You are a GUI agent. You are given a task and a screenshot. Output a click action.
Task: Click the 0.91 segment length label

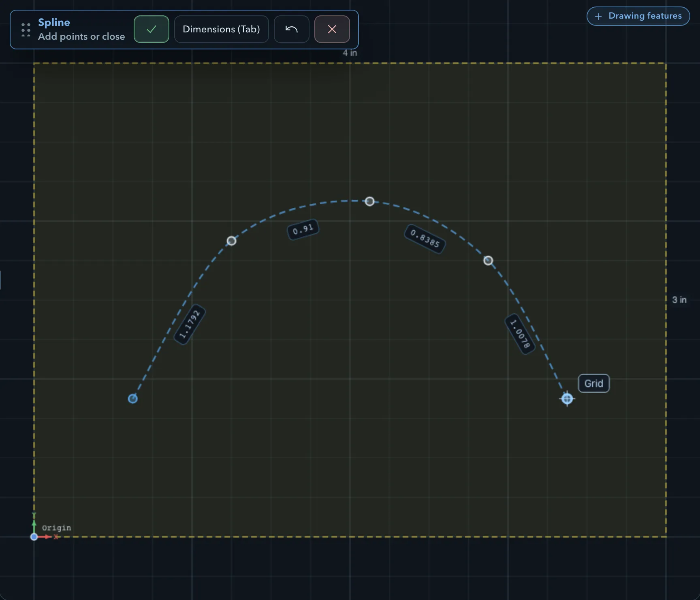point(303,230)
